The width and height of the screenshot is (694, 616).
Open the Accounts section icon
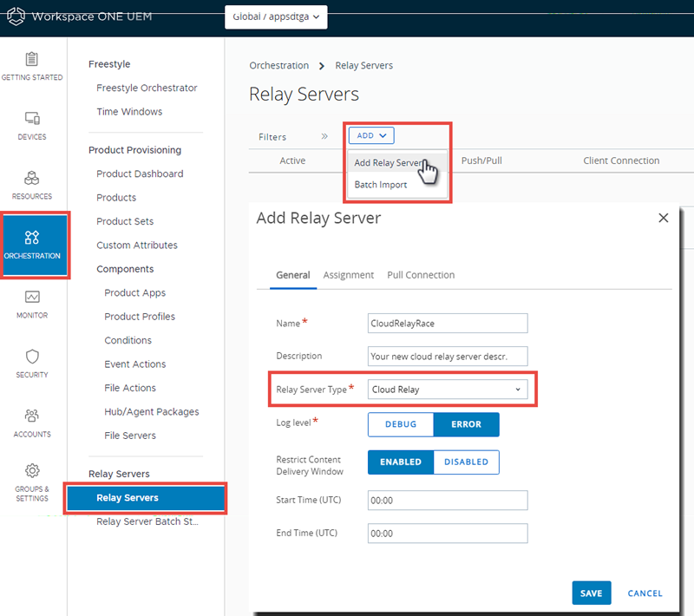(32, 416)
